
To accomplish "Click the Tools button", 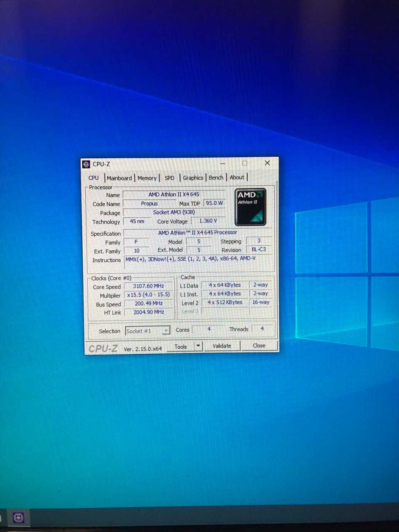I will click(181, 347).
